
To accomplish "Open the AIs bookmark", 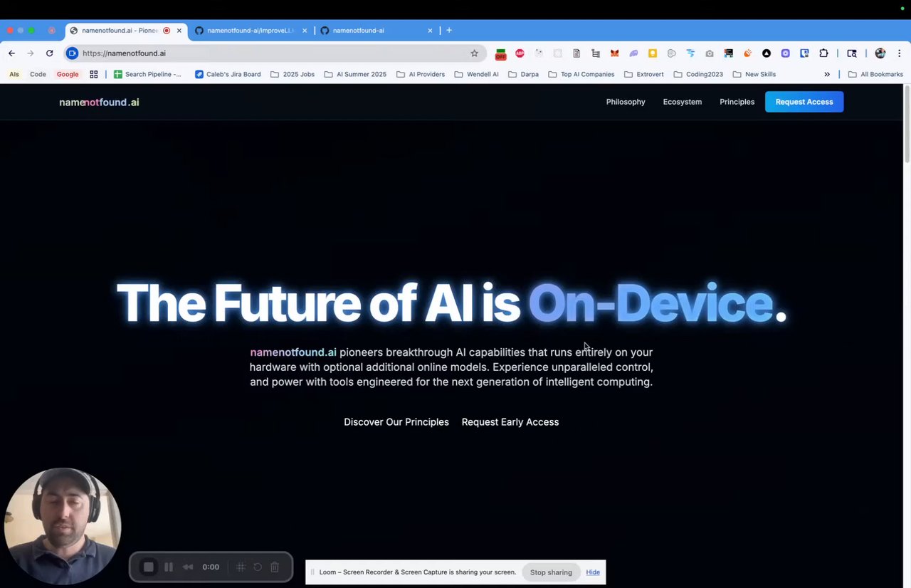I will point(14,74).
